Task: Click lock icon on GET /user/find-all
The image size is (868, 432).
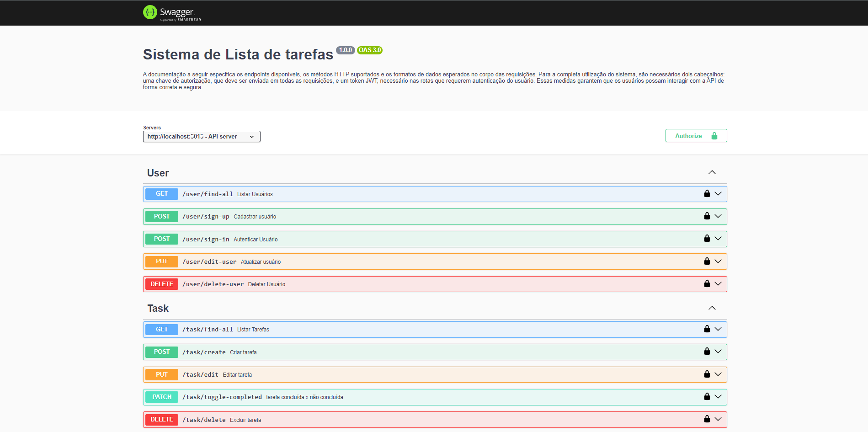Action: pos(707,194)
